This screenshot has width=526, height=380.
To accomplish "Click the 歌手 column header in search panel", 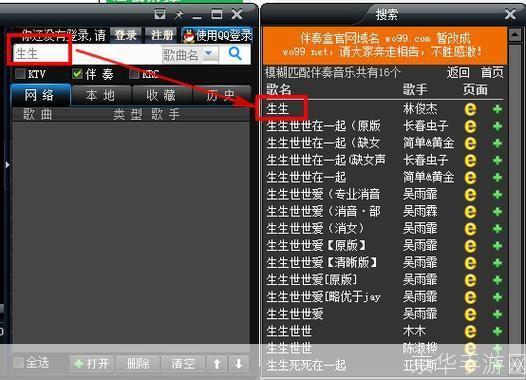I will coord(415,90).
